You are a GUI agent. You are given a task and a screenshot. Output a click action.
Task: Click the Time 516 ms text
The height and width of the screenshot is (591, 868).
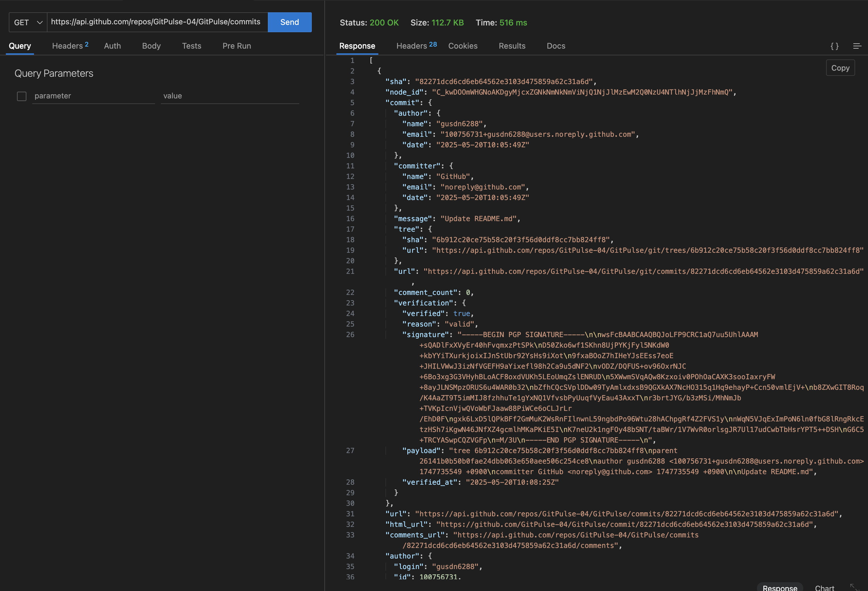coord(501,23)
